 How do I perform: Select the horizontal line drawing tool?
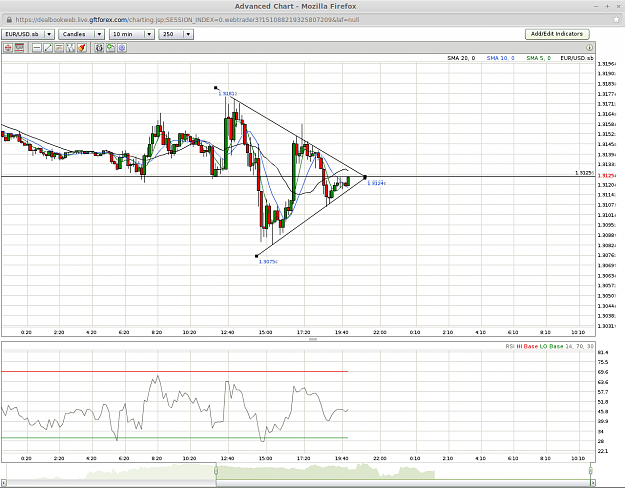(x=37, y=48)
